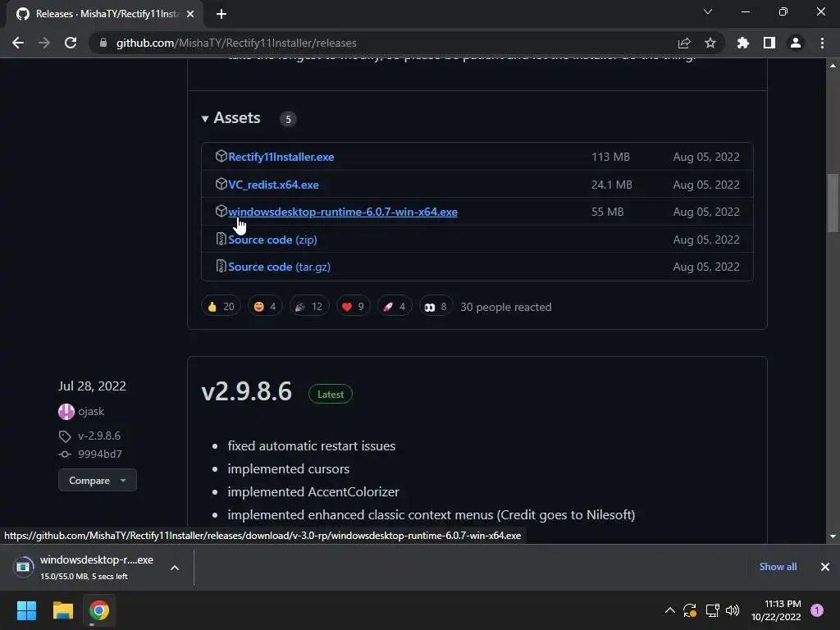Toggle the browser side panel

[x=769, y=43]
